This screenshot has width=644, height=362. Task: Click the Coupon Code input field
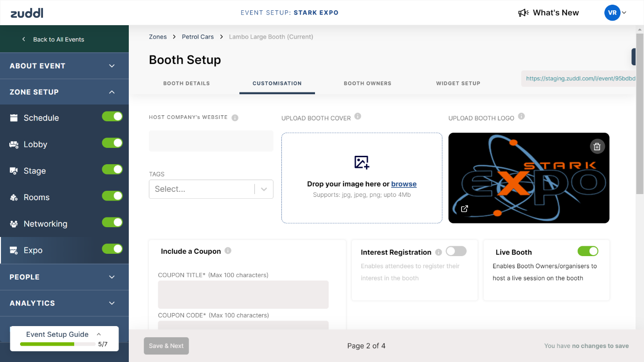[243, 325]
